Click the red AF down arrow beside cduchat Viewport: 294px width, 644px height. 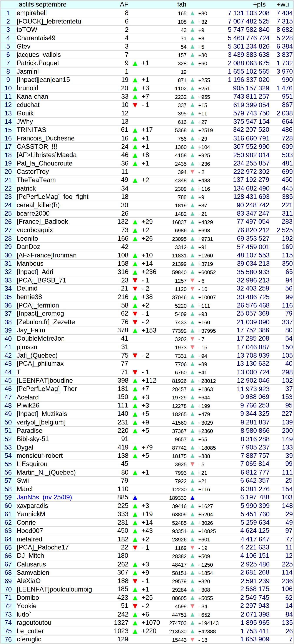click(x=135, y=105)
